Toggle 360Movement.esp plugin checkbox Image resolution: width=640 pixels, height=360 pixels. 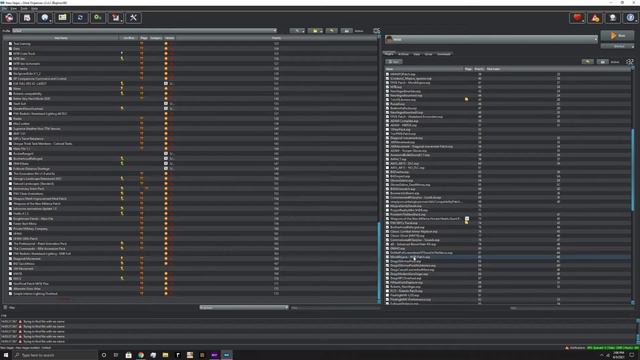tap(387, 142)
